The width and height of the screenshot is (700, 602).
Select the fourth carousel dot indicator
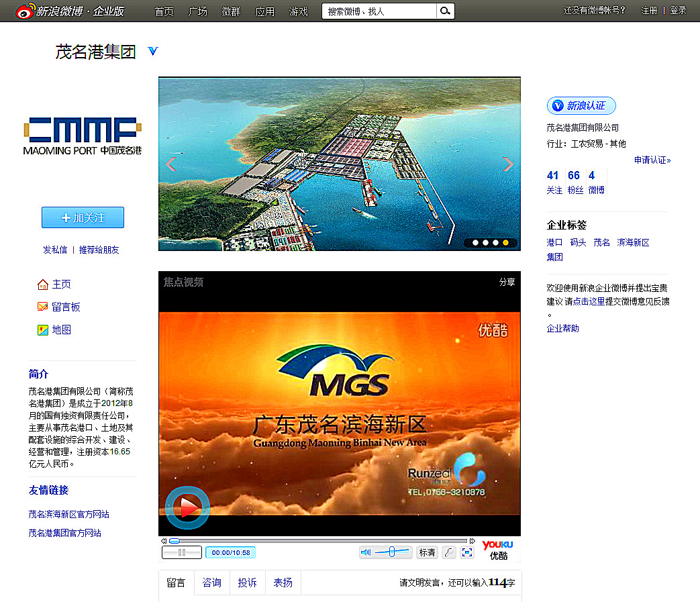[x=505, y=243]
